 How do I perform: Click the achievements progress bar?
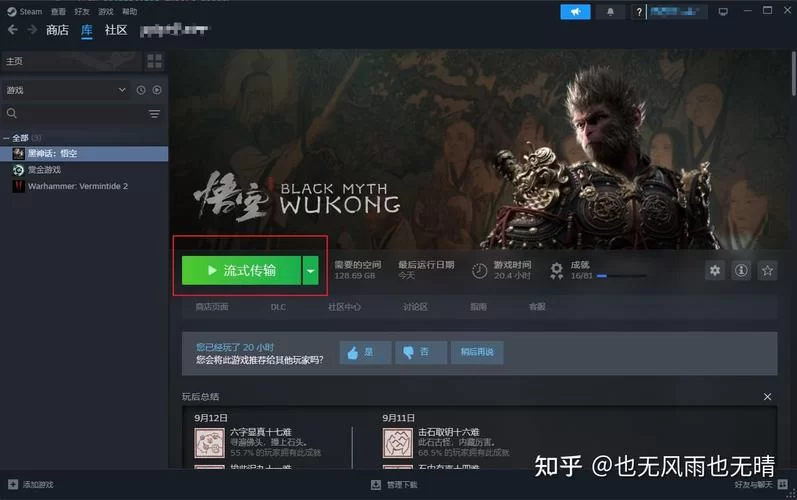click(621, 276)
